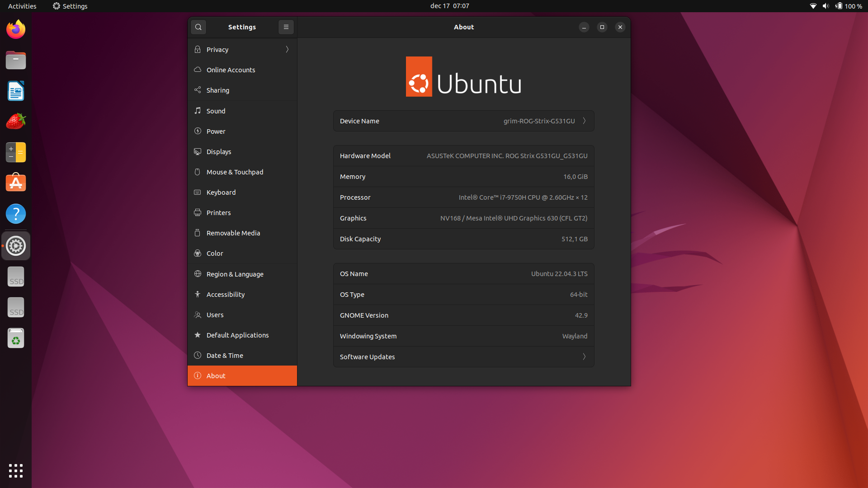Viewport: 868px width, 488px height.
Task: Click the Region & Language globe icon
Action: [198, 274]
